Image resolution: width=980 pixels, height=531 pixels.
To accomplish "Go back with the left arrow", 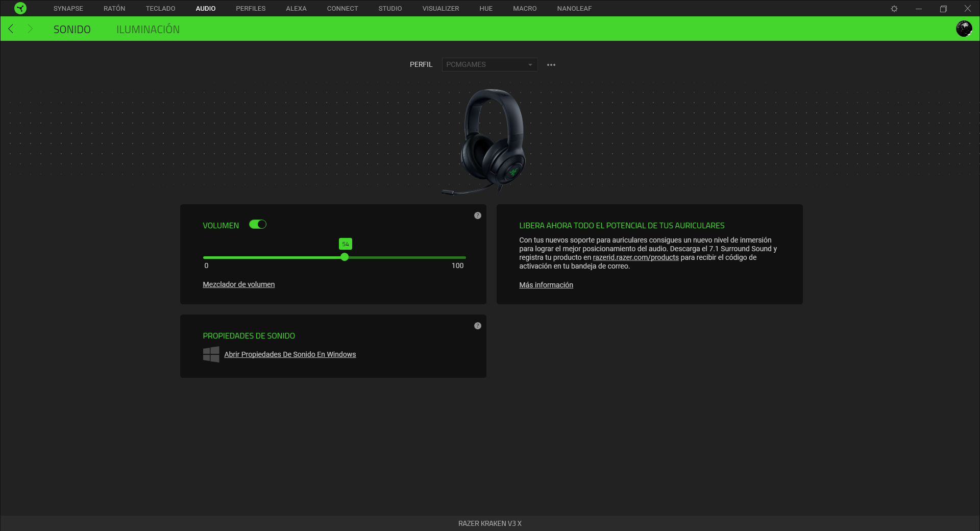I will pos(11,29).
